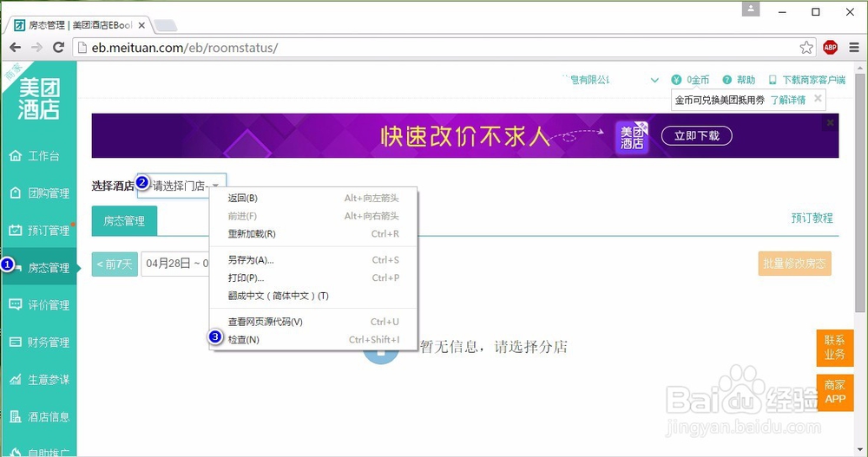
Task: Click 批量修改房态 button
Action: tap(794, 264)
